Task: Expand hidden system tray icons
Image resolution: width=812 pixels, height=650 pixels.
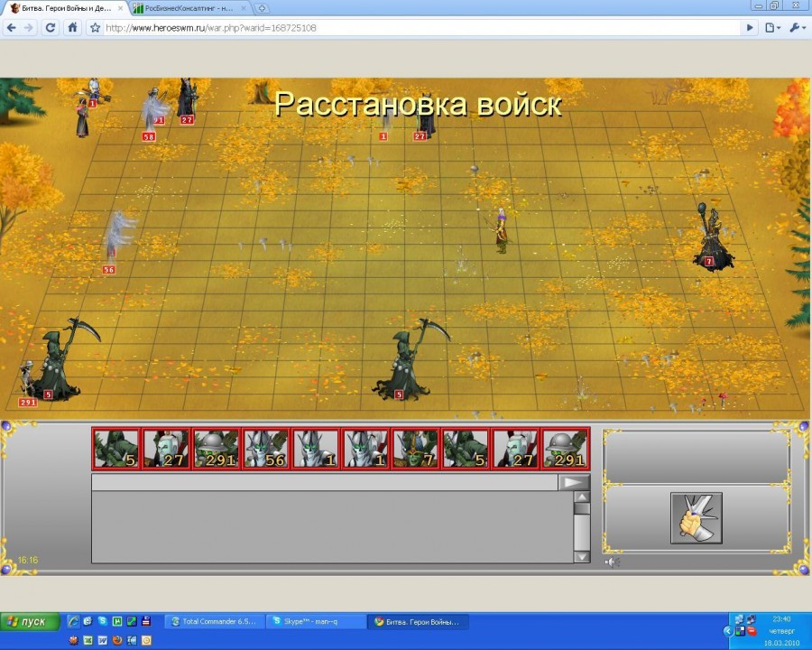Action: click(x=727, y=631)
